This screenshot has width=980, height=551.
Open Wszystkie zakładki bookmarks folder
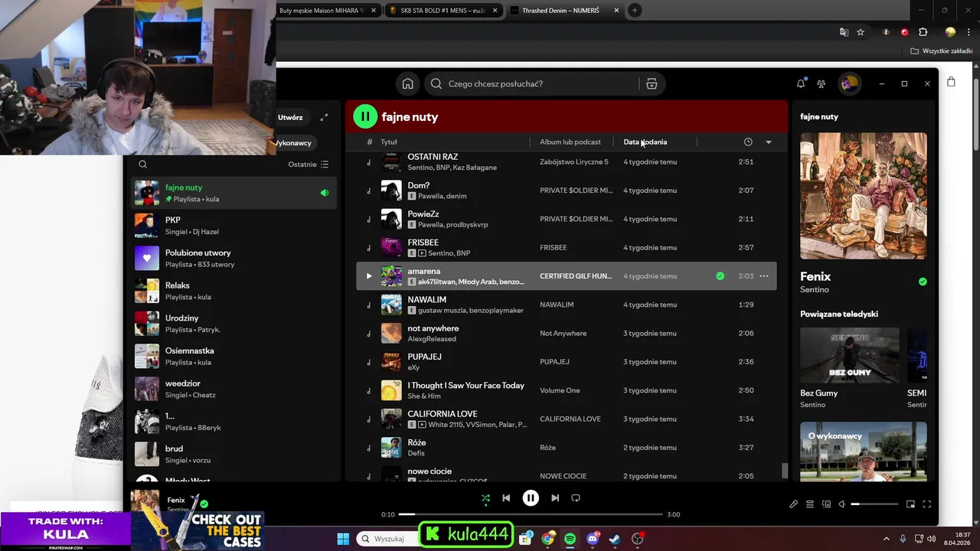[941, 51]
